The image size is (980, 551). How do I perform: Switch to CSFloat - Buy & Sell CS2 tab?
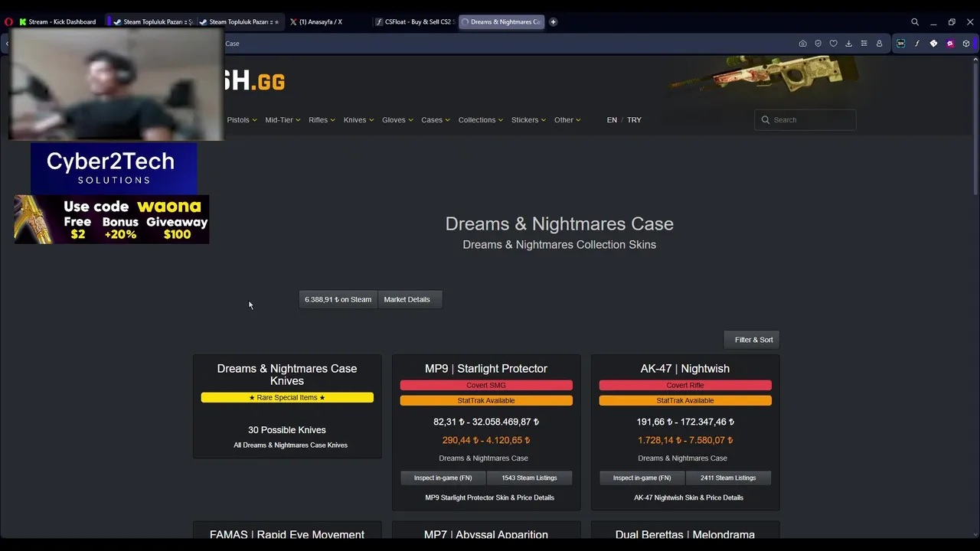[x=415, y=22]
